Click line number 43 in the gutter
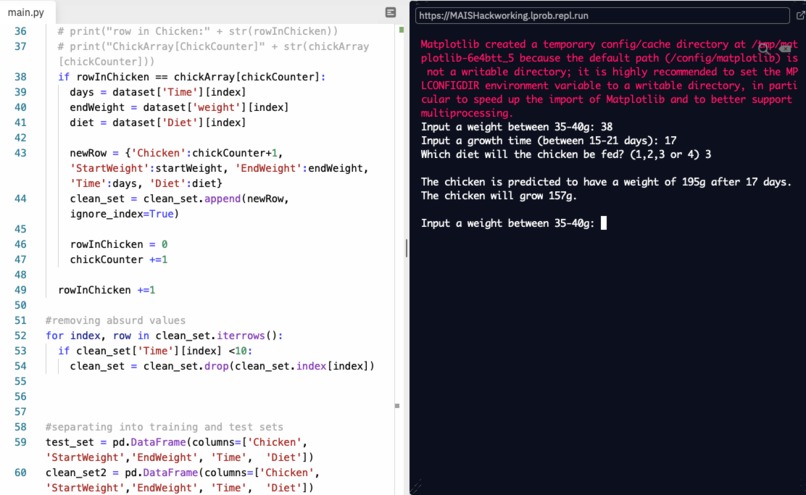Image resolution: width=806 pixels, height=495 pixels. pos(21,153)
